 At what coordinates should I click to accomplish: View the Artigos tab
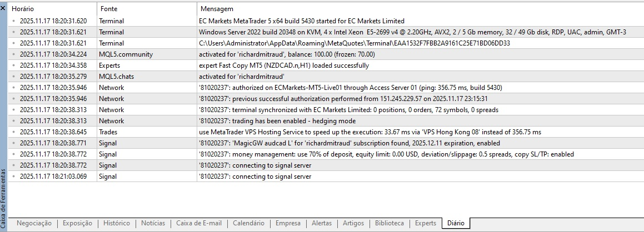click(x=353, y=223)
